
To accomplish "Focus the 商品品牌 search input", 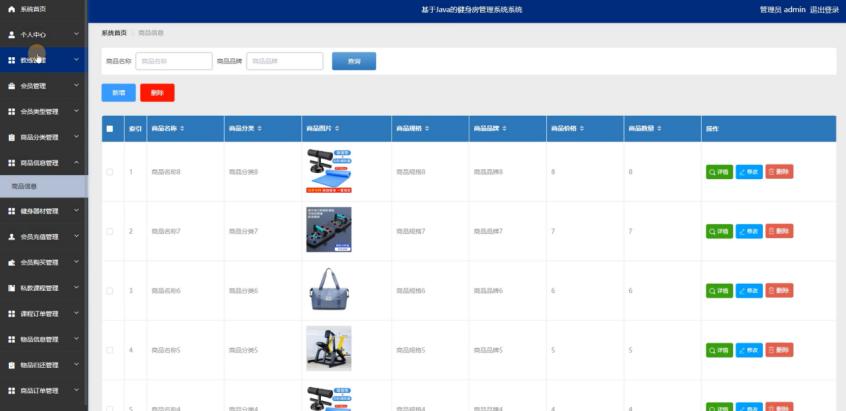I will (x=285, y=61).
